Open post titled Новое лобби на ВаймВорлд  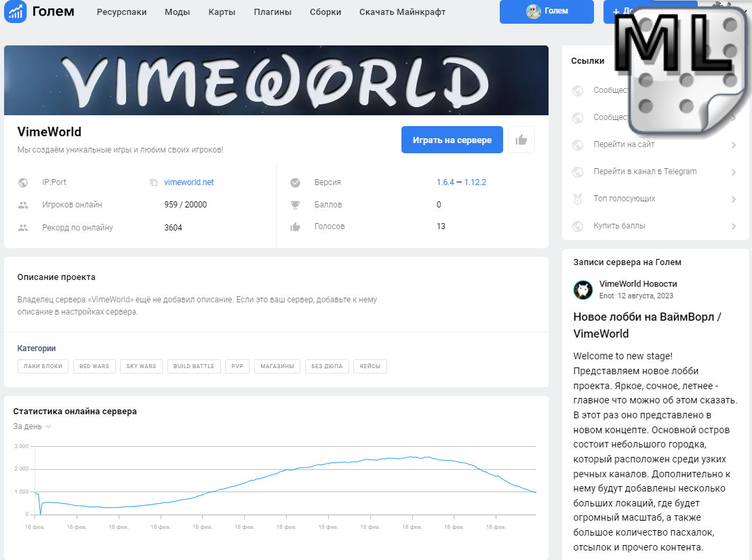(648, 325)
